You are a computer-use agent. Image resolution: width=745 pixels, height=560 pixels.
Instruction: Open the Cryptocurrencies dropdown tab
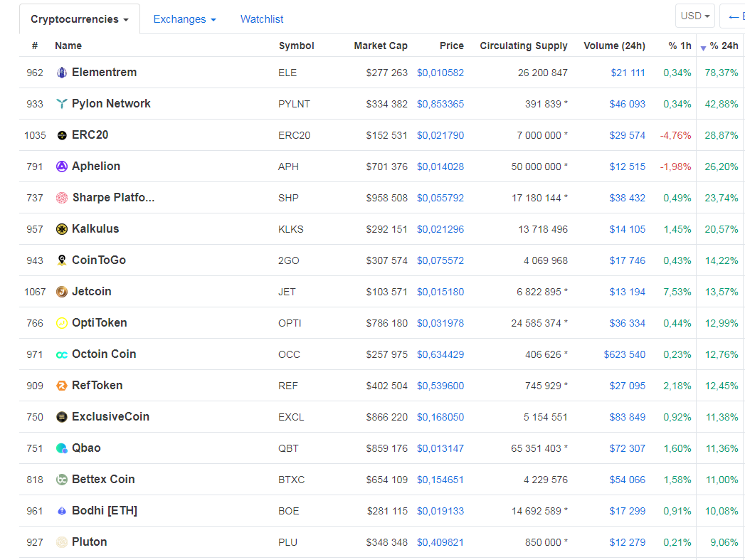[x=80, y=19]
